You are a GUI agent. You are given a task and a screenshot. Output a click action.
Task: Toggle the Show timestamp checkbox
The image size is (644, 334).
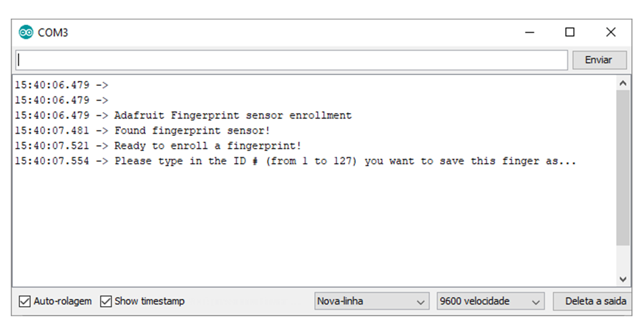[x=107, y=301]
